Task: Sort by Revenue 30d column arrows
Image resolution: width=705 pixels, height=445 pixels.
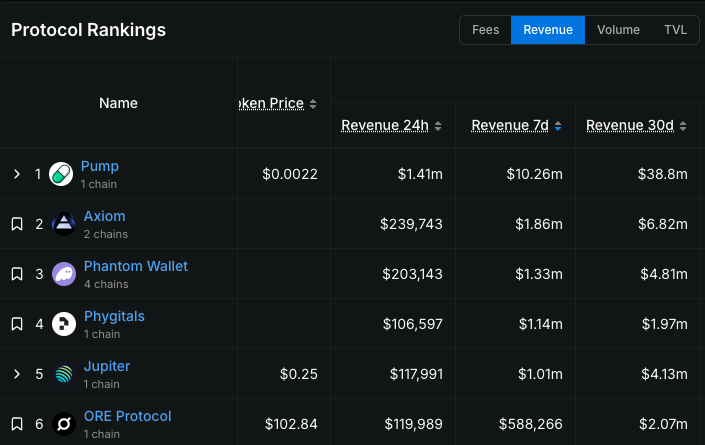Action: (x=683, y=126)
